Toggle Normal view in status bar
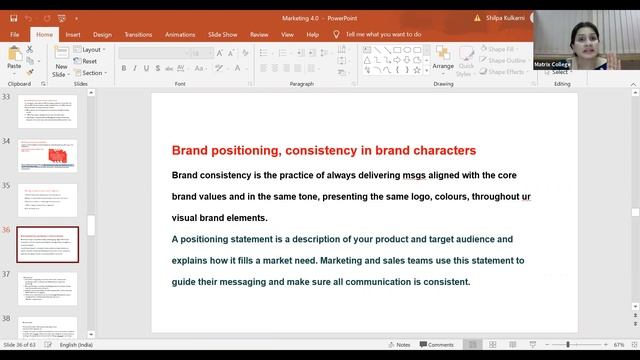Image resolution: width=640 pixels, height=360 pixels. 473,345
